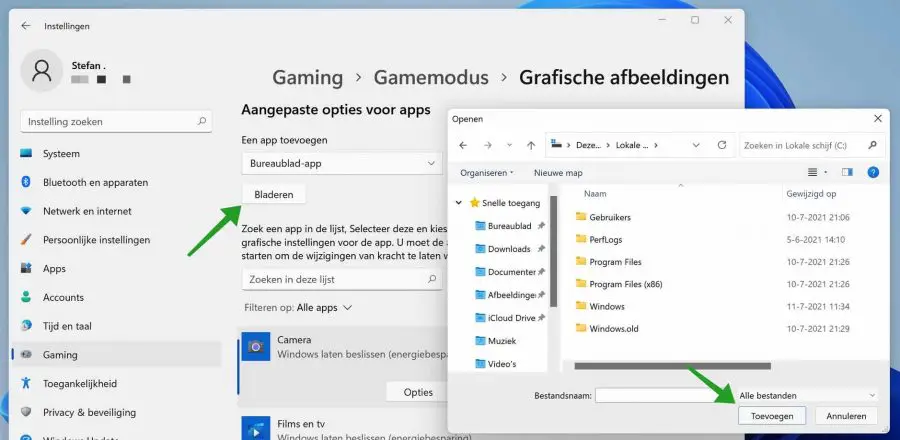Click Gaming in the breadcrumb
Screen dimensions: 900x440
(307, 77)
